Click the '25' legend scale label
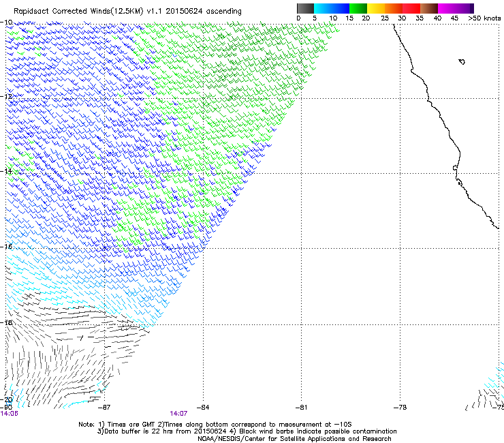 click(x=384, y=18)
